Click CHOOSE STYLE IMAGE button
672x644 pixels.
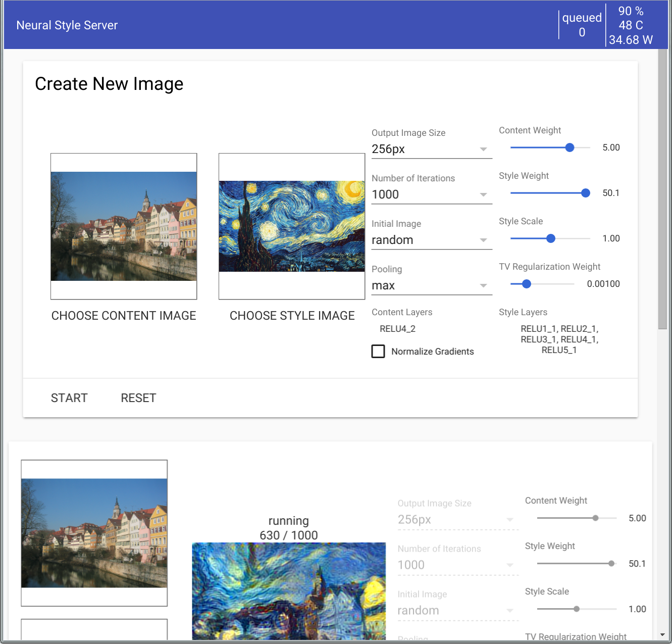[x=292, y=316]
